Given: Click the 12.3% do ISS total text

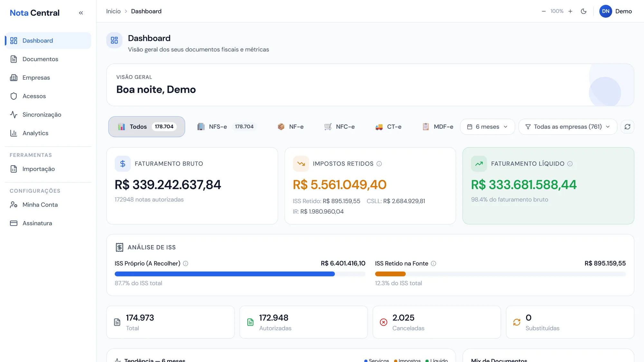Looking at the screenshot, I should click(x=398, y=283).
